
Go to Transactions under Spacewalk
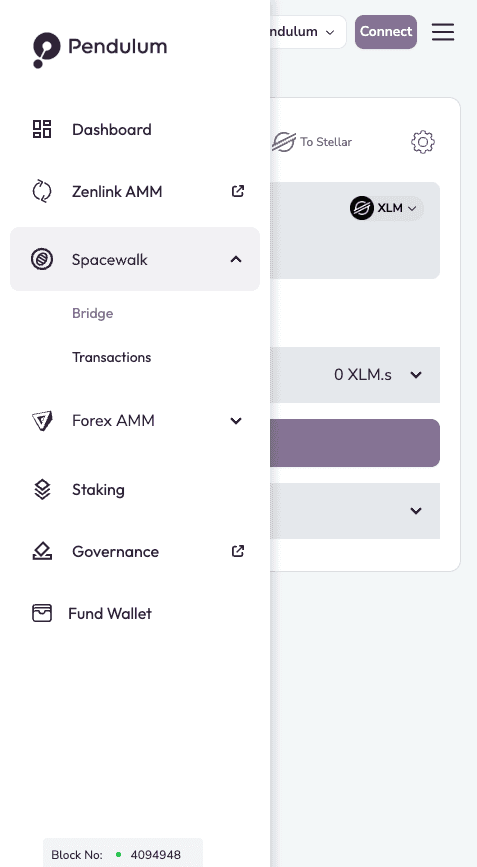click(111, 357)
